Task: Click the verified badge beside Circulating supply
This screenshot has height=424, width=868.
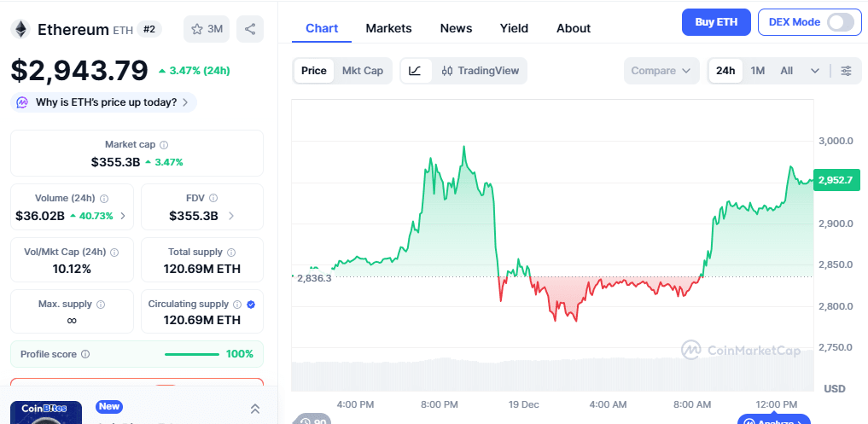Action: coord(251,305)
